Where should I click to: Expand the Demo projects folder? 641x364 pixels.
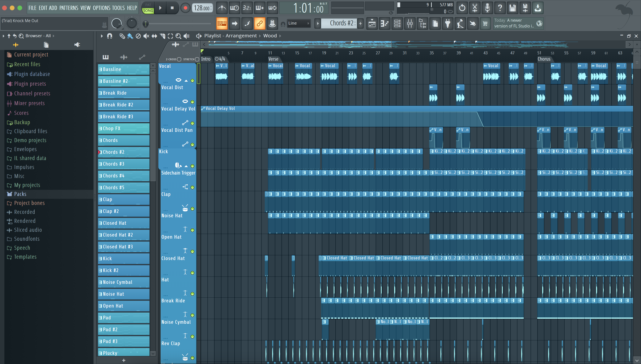(30, 140)
